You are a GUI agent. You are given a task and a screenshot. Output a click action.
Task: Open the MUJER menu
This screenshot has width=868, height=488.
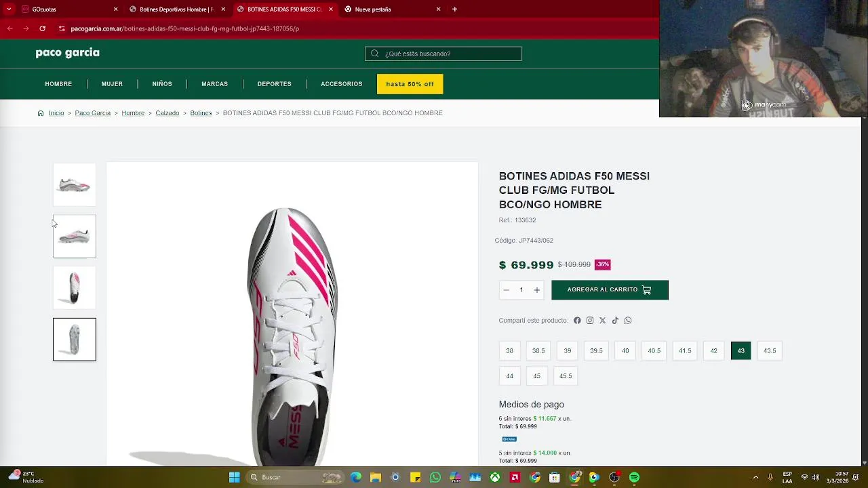(x=112, y=84)
